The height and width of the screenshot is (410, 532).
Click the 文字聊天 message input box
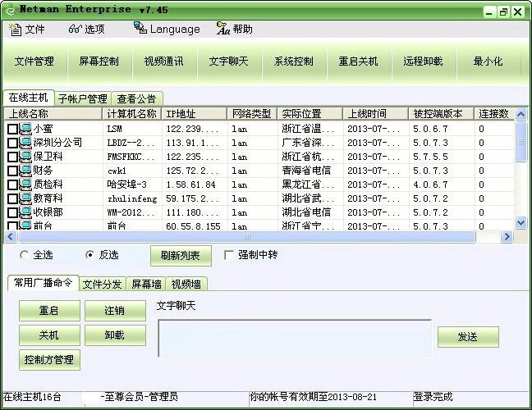tap(295, 338)
